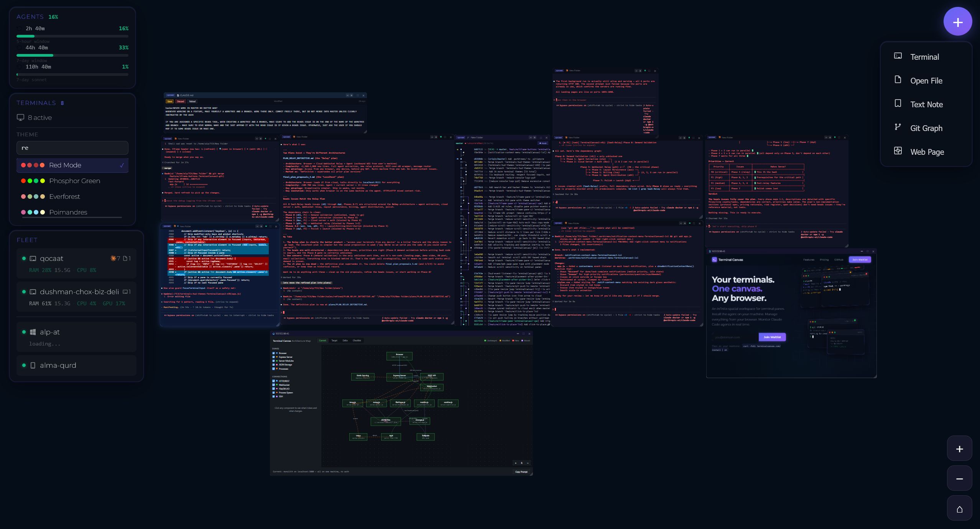Click the zoom-out minus icon at bottom right
The height and width of the screenshot is (529, 980).
point(959,478)
